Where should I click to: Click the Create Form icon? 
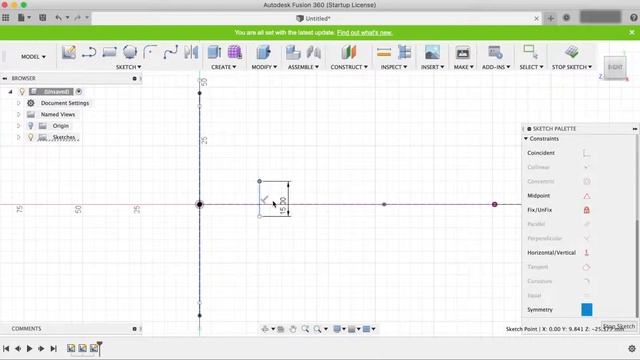235,52
